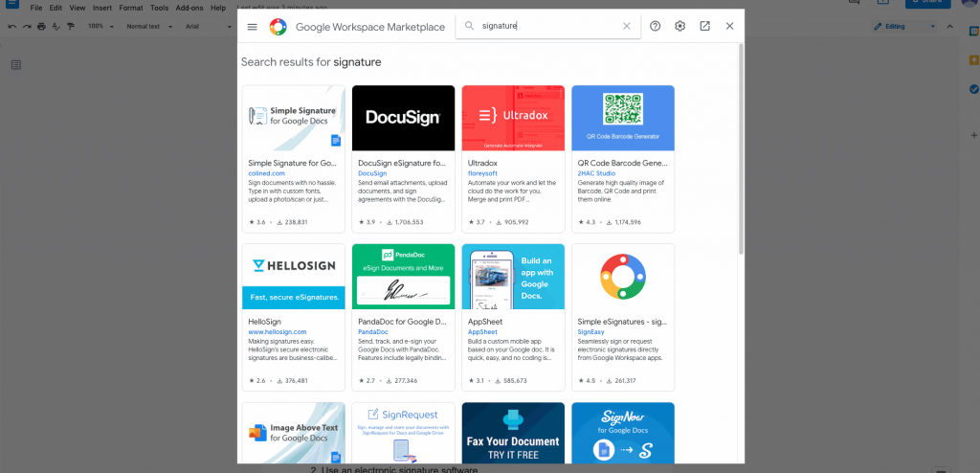Open the Add-ons menu in Google Docs
This screenshot has width=980, height=473.
click(x=189, y=8)
